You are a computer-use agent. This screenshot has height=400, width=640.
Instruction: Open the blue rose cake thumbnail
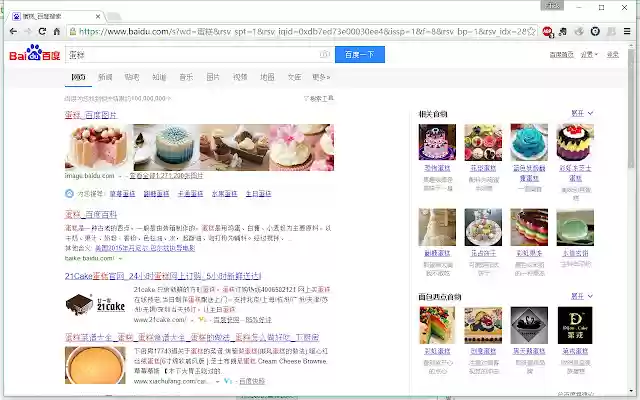click(x=529, y=142)
